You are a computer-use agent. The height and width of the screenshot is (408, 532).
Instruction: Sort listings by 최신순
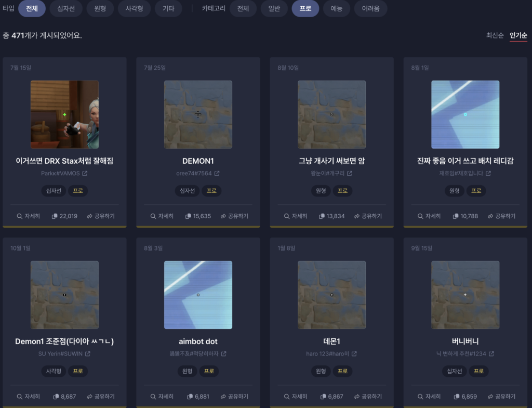495,35
